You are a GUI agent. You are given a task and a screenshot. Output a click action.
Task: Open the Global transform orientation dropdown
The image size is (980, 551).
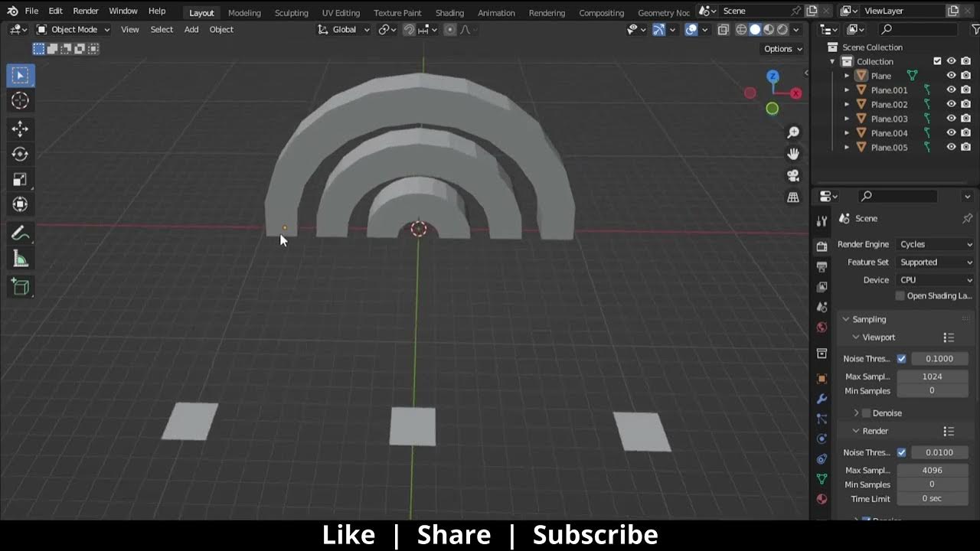(x=344, y=29)
